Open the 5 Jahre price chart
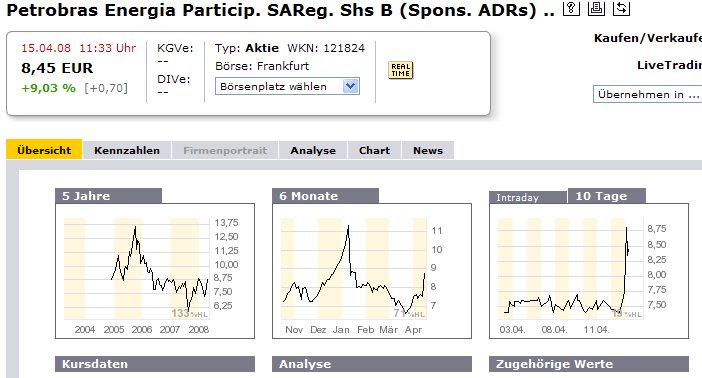This screenshot has width=702, height=378. pos(155,271)
